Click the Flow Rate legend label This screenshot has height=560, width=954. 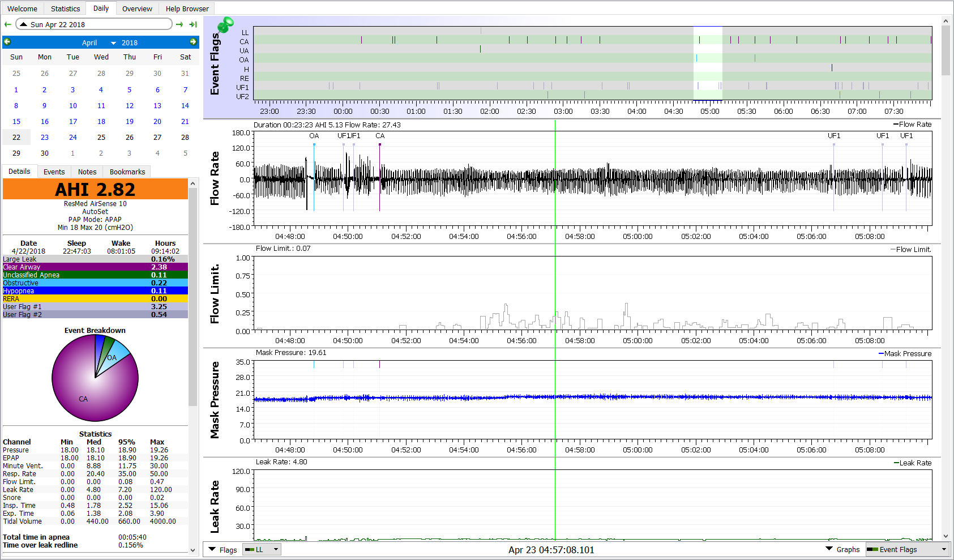pos(913,124)
